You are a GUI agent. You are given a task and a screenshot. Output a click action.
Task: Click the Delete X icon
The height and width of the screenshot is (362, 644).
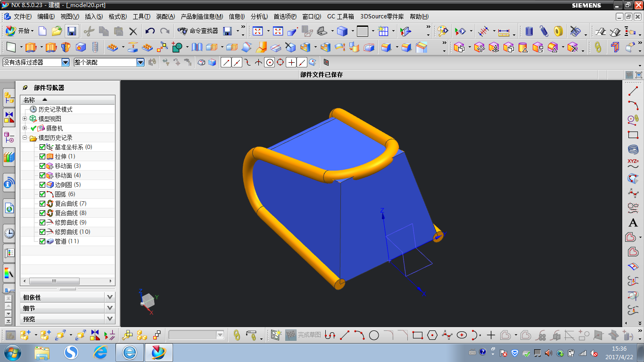tap(133, 31)
